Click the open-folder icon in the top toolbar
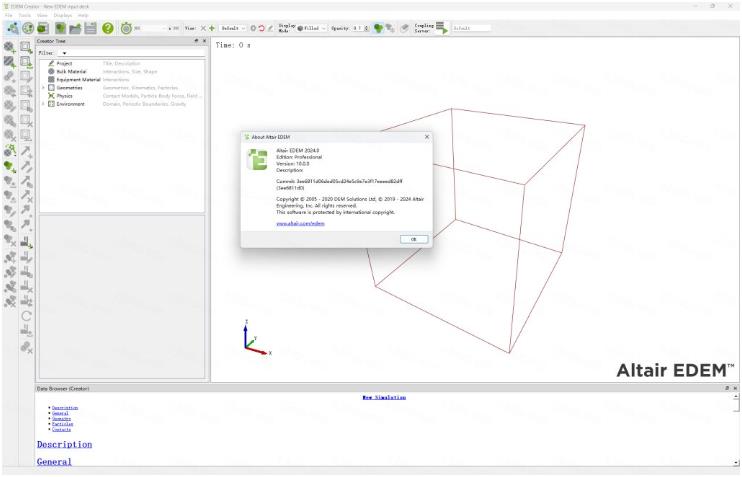Screen dimensions: 742x477 (75, 28)
